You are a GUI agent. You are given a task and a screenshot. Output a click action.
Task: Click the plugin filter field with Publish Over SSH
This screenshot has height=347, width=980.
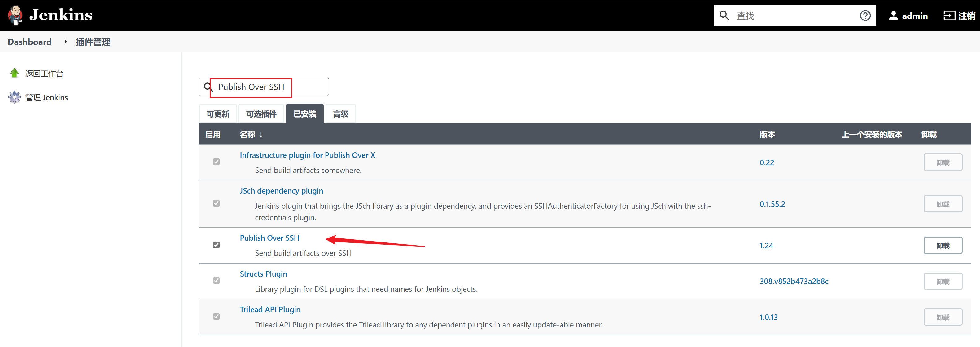(x=264, y=87)
